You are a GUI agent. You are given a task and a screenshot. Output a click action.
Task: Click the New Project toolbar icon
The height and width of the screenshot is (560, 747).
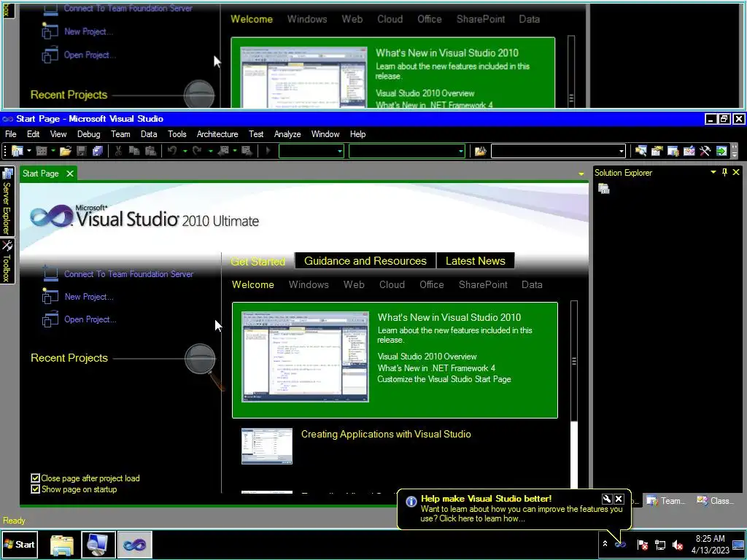pyautogui.click(x=18, y=151)
